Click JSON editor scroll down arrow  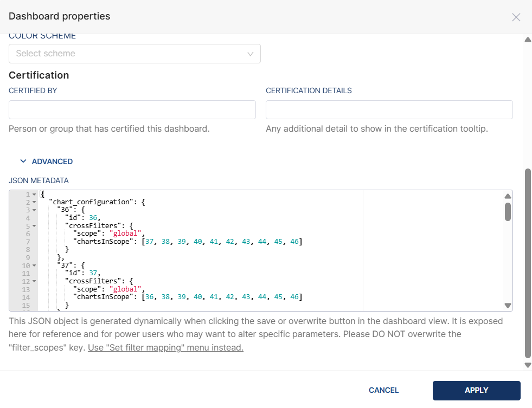pyautogui.click(x=508, y=306)
